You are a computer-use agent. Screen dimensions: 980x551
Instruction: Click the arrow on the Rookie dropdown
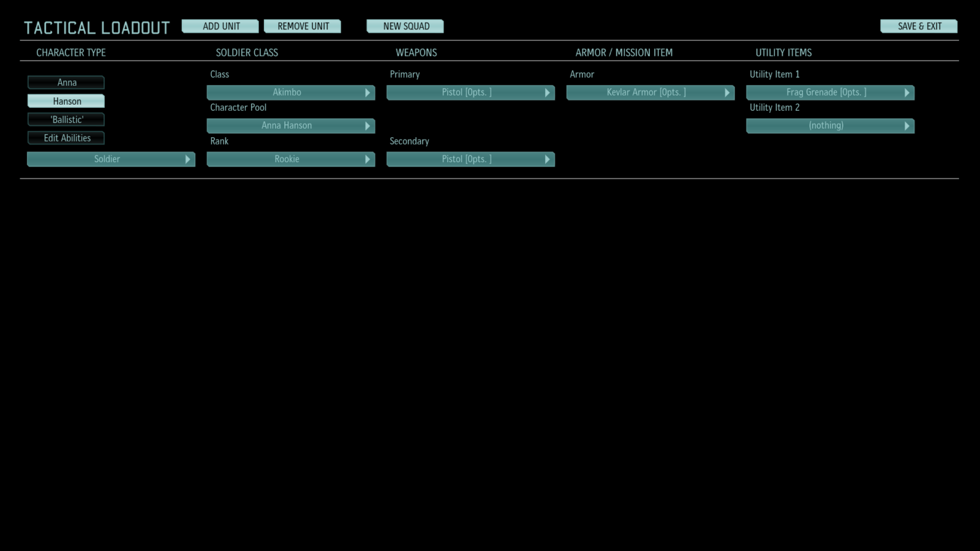(x=367, y=159)
